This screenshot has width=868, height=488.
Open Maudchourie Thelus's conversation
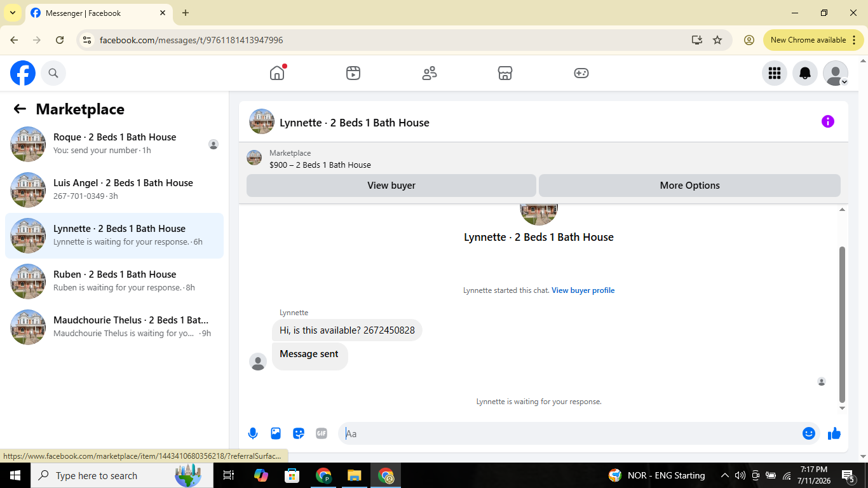[114, 327]
